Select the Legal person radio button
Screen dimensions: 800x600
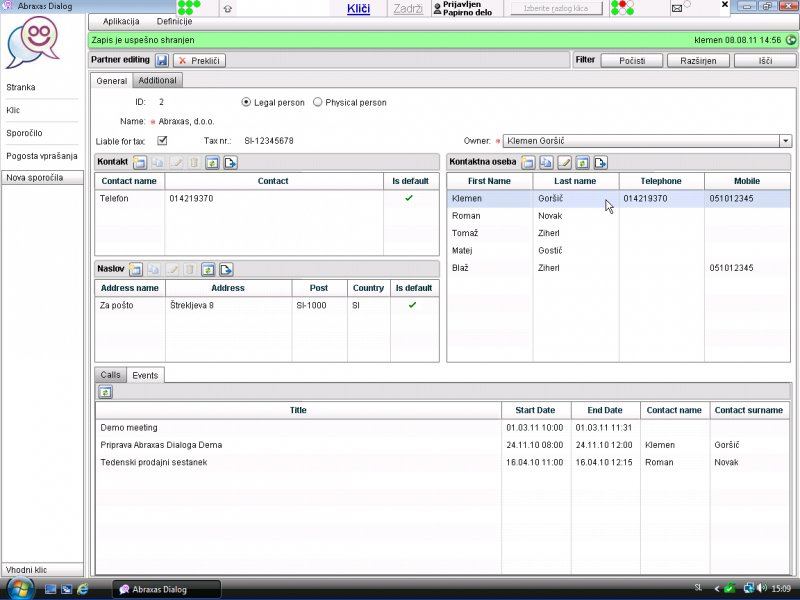click(246, 102)
